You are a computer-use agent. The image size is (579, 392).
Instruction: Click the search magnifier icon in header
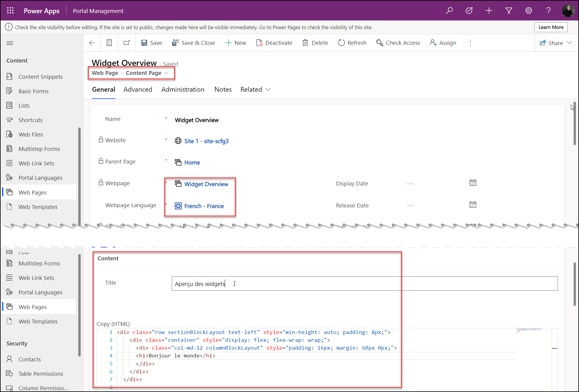[449, 11]
